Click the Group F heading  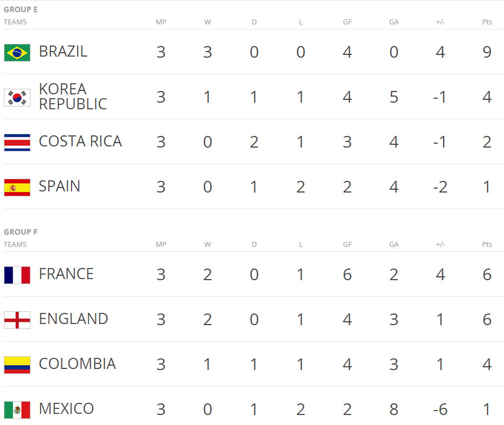pyautogui.click(x=21, y=232)
